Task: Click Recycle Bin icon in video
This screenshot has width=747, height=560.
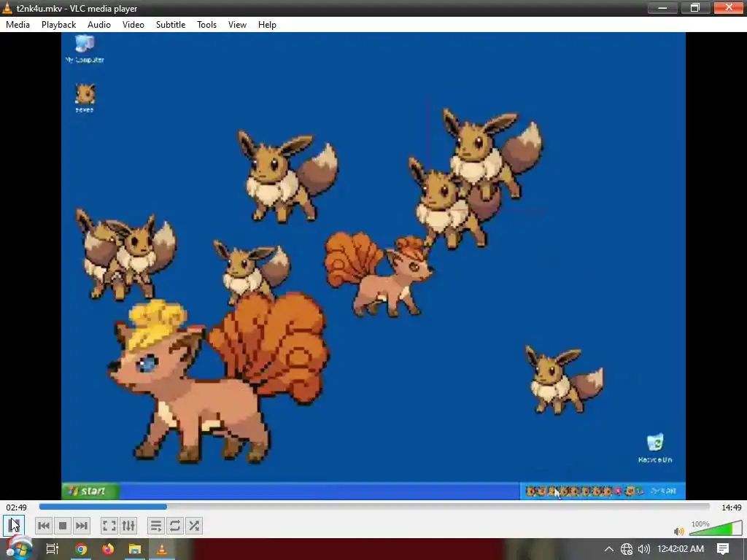Action: tap(655, 448)
